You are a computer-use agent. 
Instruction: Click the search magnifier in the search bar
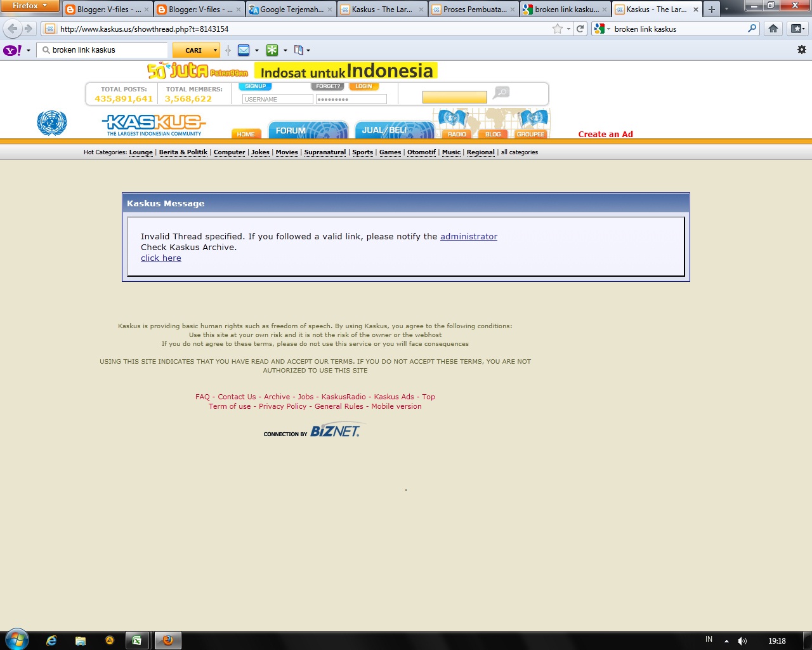[x=752, y=29]
